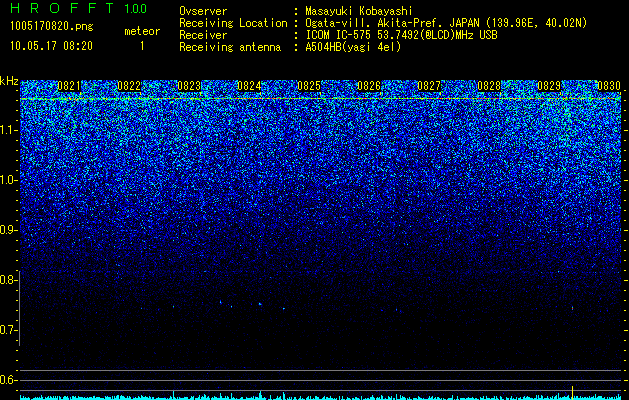Click the kHz axis unit label
Viewport: 629px width, 400px height.
coord(9,81)
